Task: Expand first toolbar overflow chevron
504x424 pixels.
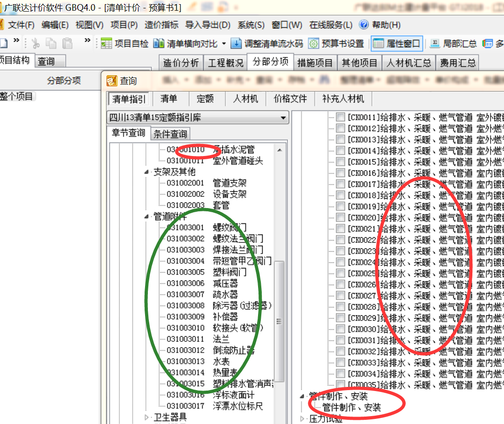Action: 16,40
